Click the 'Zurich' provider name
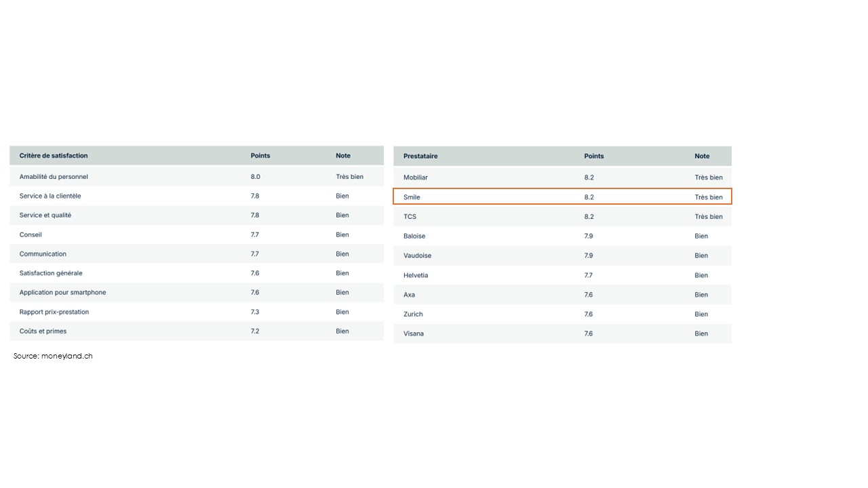Image resolution: width=868 pixels, height=488 pixels. pos(413,314)
